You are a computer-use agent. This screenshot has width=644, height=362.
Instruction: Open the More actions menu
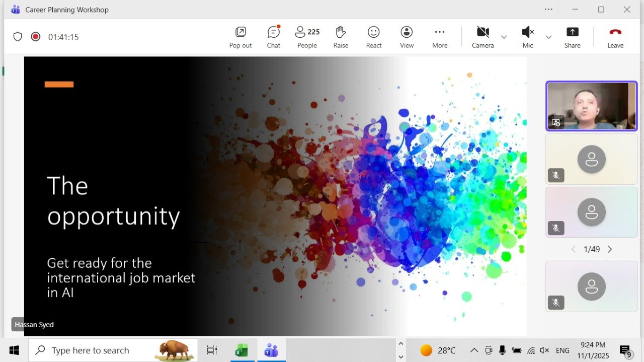point(440,37)
